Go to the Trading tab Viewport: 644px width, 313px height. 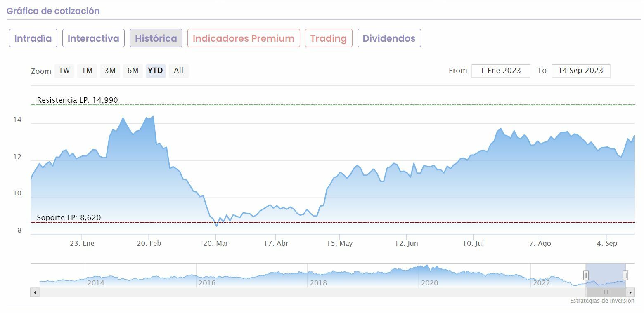(329, 38)
